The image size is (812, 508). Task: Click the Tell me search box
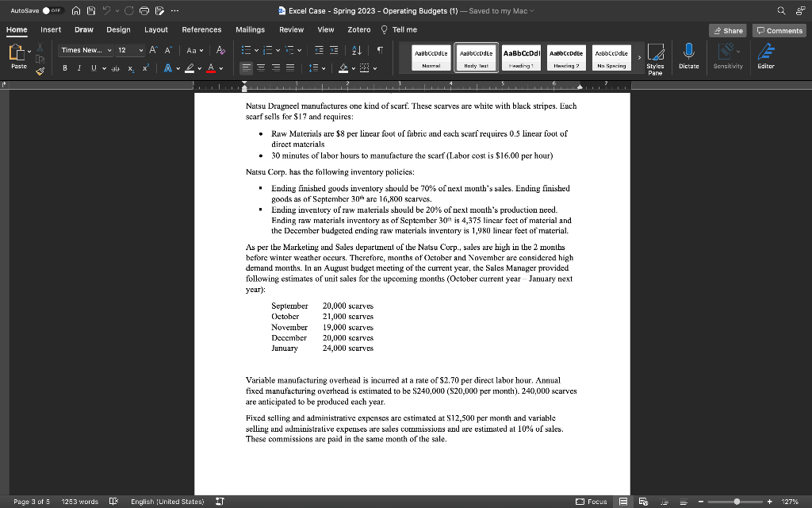[399, 29]
